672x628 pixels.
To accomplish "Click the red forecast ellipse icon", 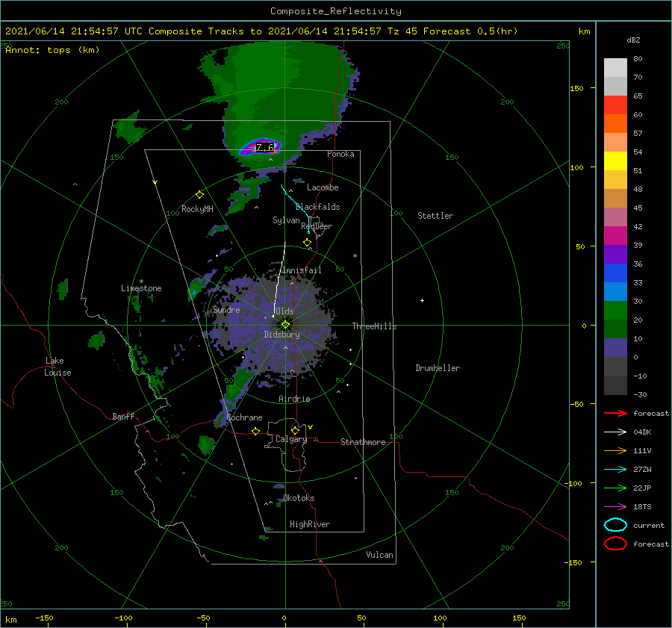I will [x=615, y=544].
